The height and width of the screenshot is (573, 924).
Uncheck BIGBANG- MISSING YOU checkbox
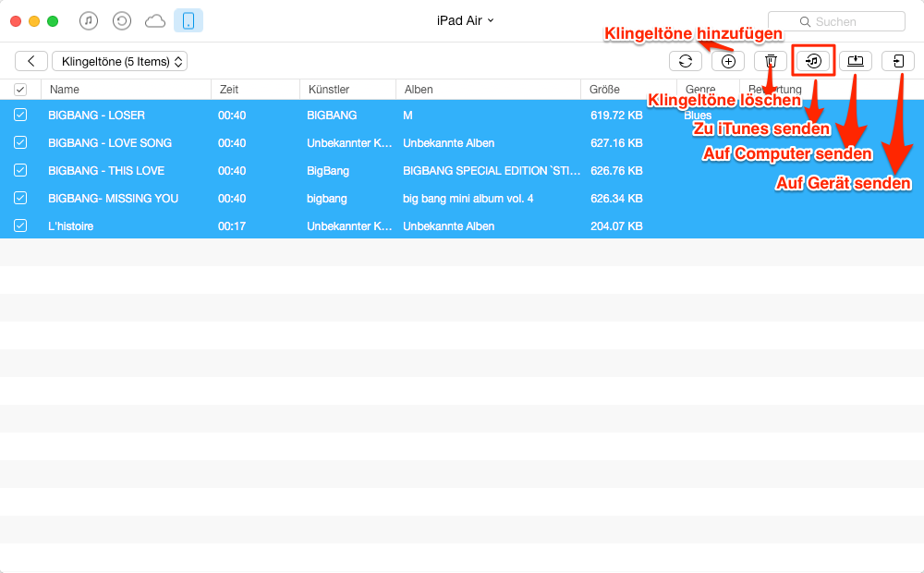(20, 198)
